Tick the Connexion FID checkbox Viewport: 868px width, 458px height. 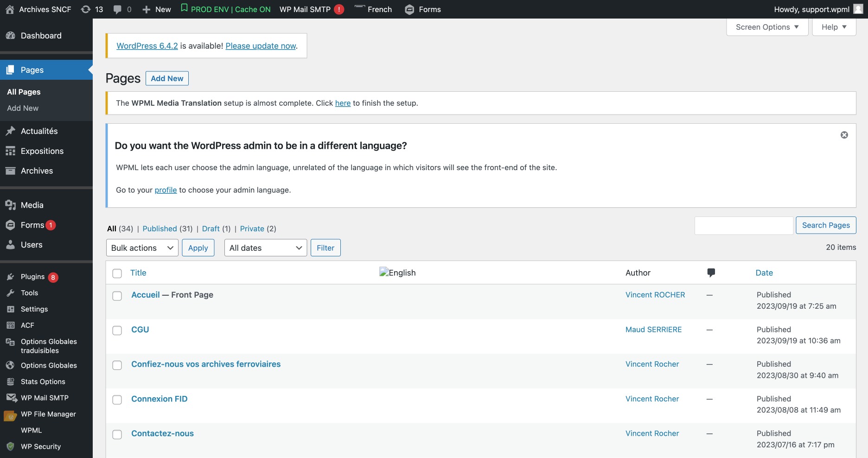(117, 400)
